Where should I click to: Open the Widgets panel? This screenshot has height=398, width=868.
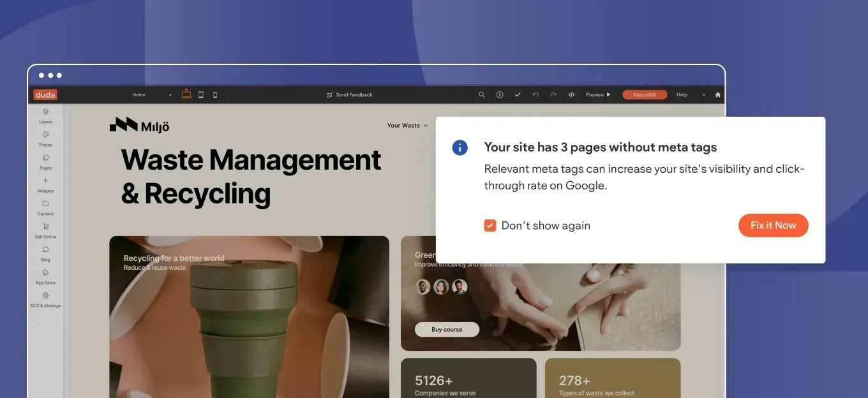click(x=45, y=184)
